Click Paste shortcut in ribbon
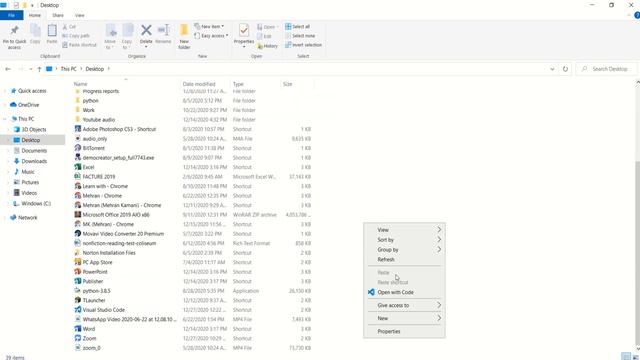 tap(80, 45)
